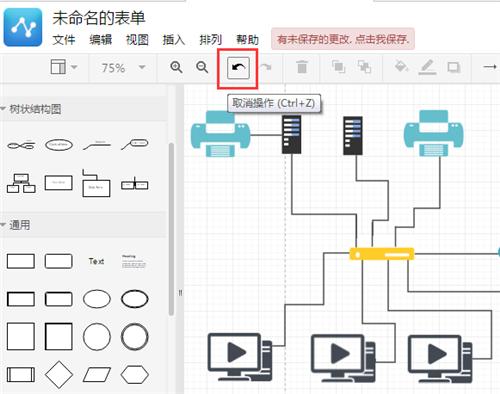Click the sidebar vertical scrollbar
This screenshot has width=500, height=394.
[171, 229]
